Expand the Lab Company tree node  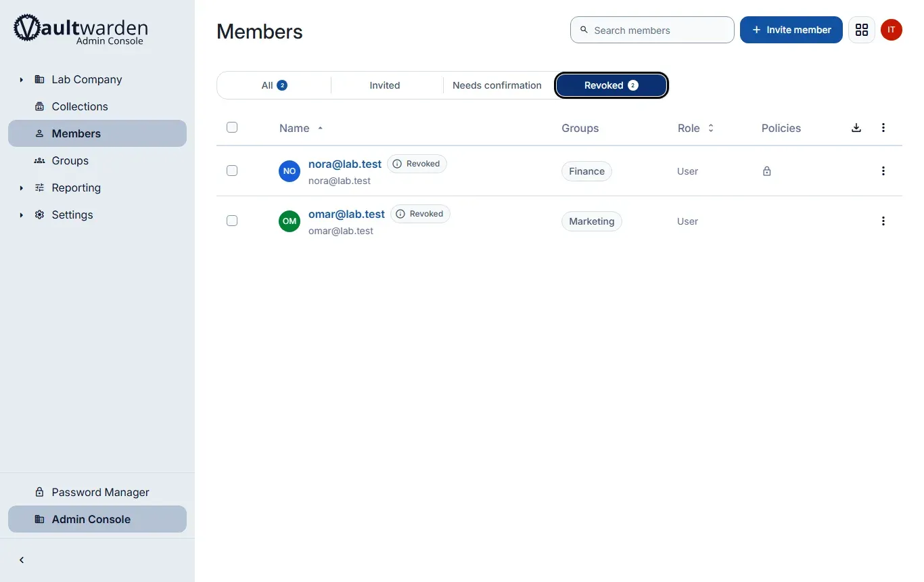click(22, 80)
